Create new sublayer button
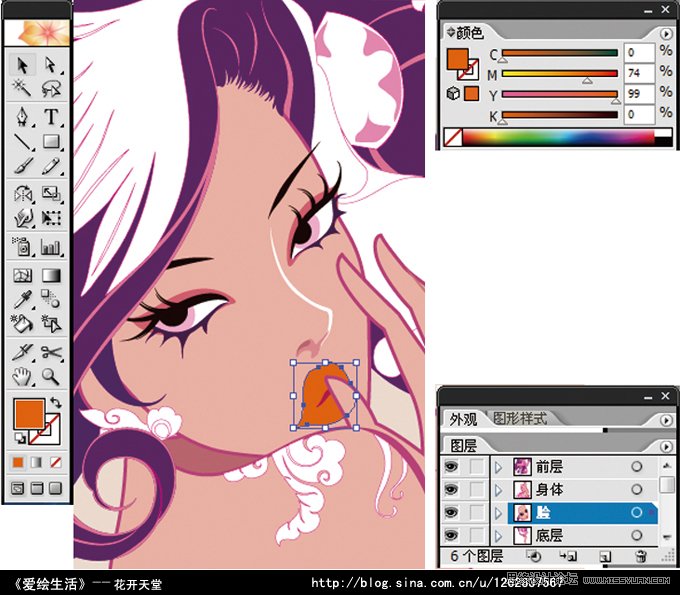 tap(568, 556)
